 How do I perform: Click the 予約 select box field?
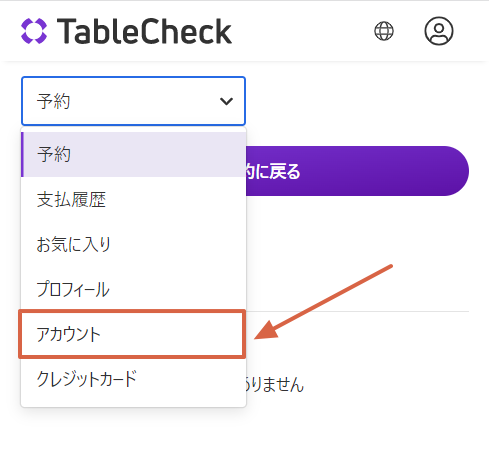133,101
